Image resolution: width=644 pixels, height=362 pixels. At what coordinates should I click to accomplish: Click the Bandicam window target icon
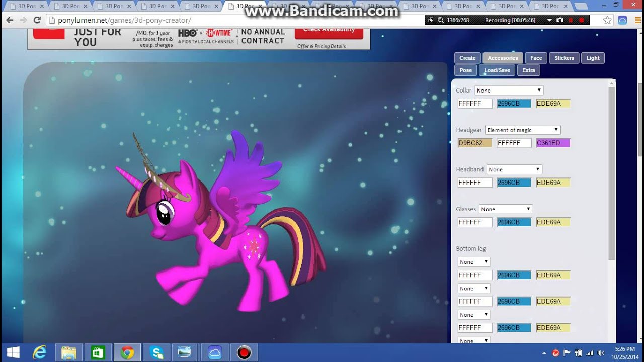[430, 20]
